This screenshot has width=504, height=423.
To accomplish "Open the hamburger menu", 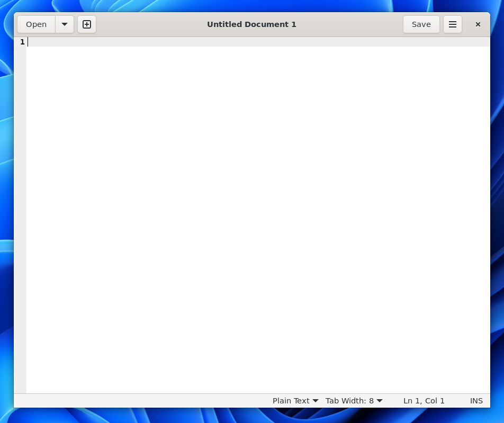I will pyautogui.click(x=453, y=24).
